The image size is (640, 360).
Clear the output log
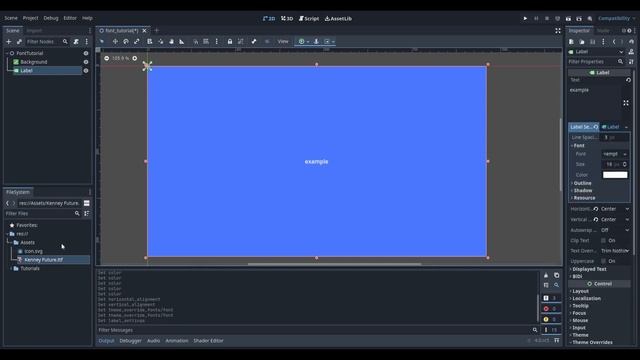pos(546,276)
